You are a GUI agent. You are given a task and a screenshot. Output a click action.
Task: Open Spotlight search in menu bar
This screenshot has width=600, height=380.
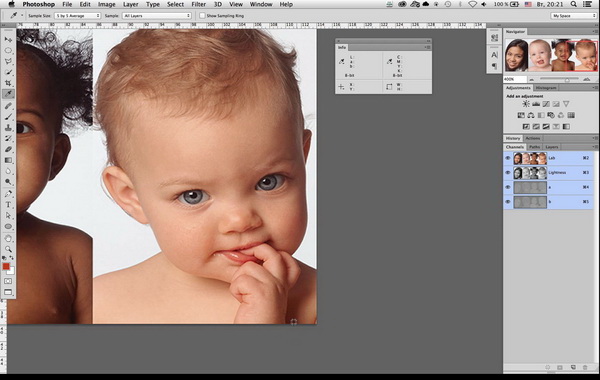pos(574,4)
